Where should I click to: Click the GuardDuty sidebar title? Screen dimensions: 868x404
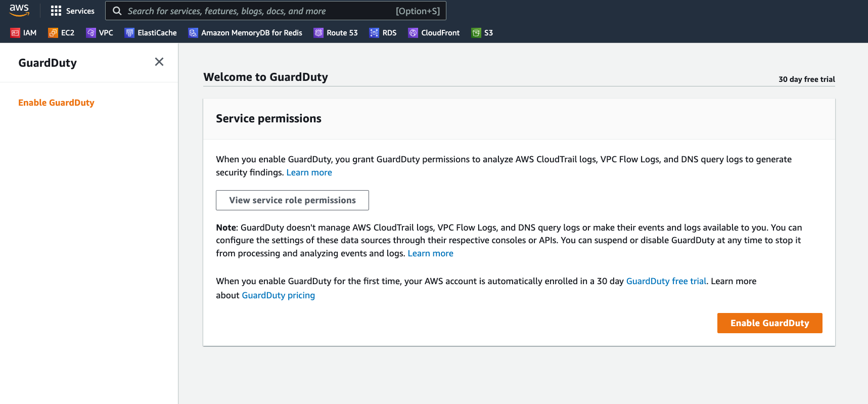coord(48,63)
